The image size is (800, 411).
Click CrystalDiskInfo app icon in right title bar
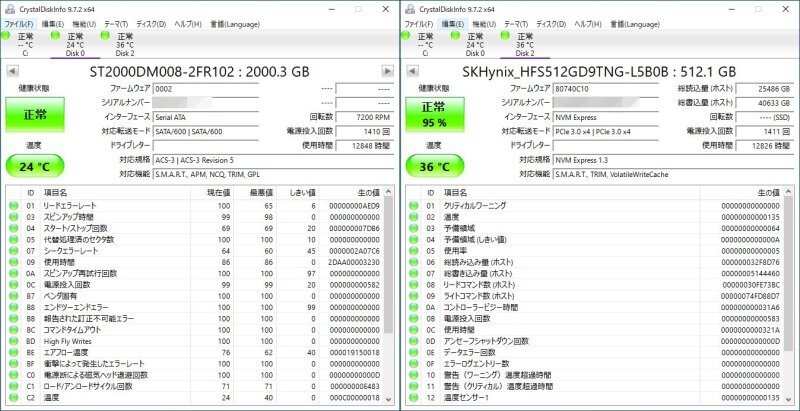coord(409,9)
